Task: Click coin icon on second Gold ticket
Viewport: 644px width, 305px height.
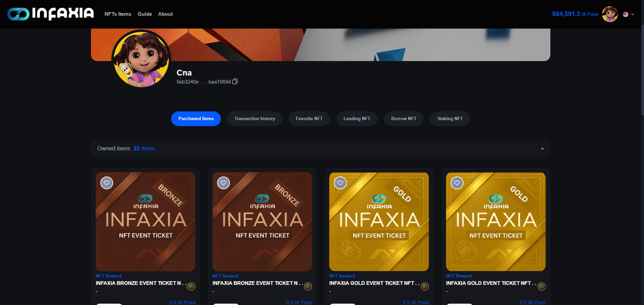Action: (541, 286)
